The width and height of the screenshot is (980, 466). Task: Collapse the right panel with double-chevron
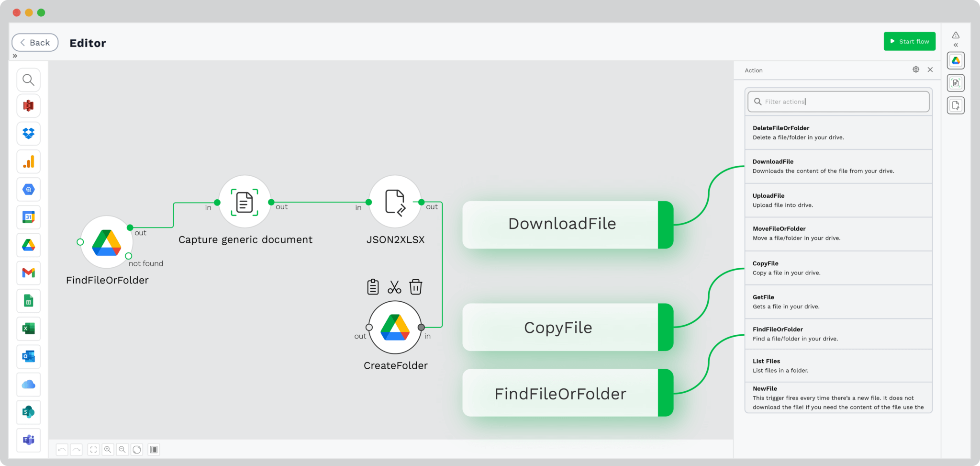click(x=956, y=45)
